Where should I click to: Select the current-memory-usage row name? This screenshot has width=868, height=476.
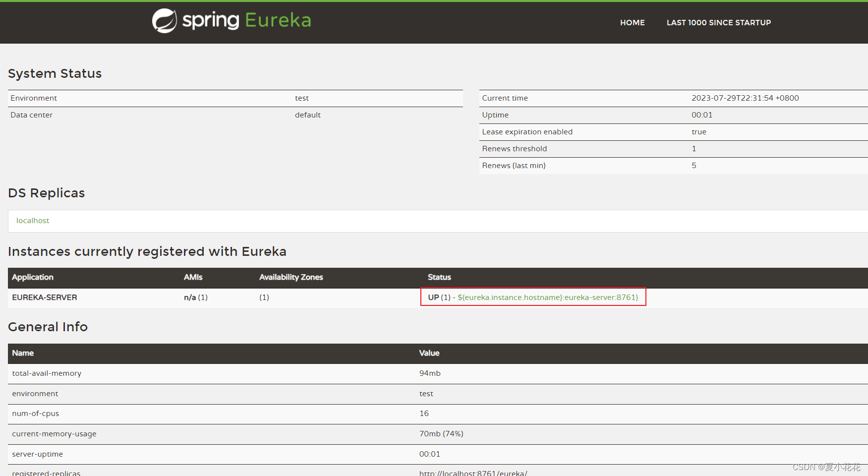point(54,434)
